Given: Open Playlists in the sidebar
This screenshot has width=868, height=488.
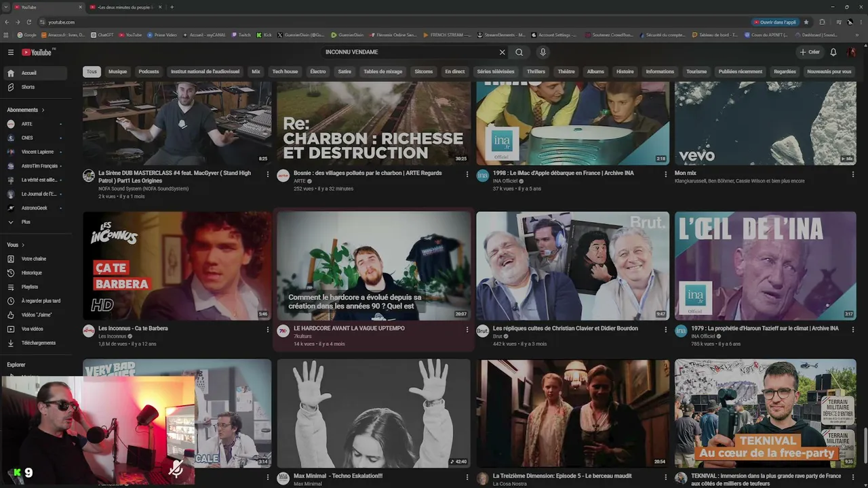Looking at the screenshot, I should (37, 287).
